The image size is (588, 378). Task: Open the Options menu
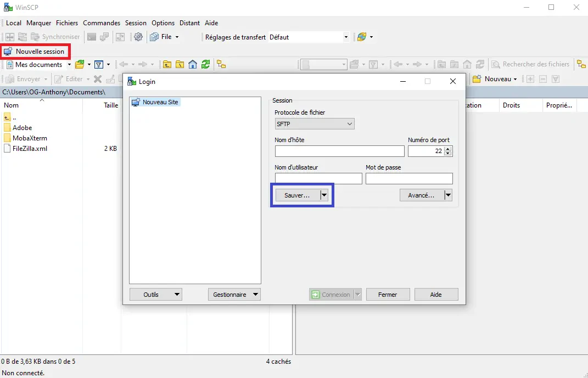(x=163, y=23)
